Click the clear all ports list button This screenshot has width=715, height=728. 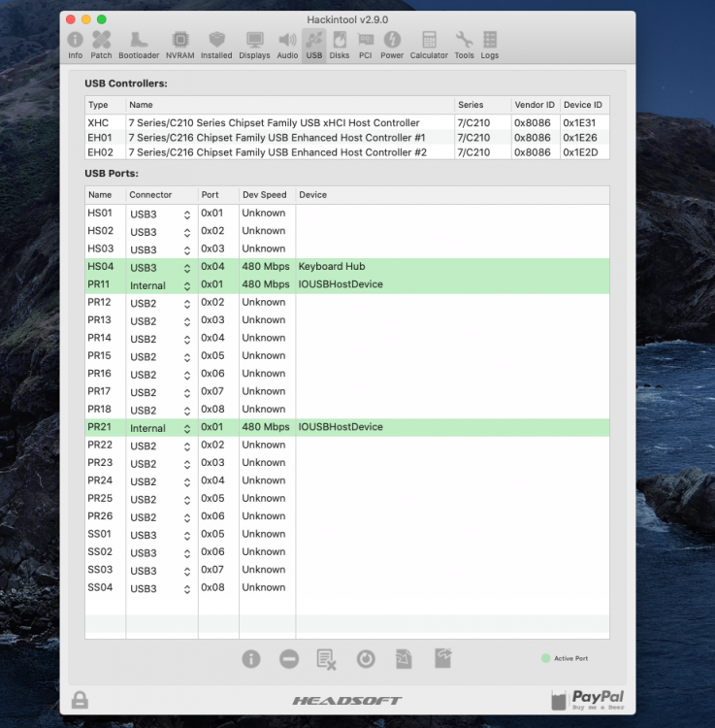pos(326,659)
